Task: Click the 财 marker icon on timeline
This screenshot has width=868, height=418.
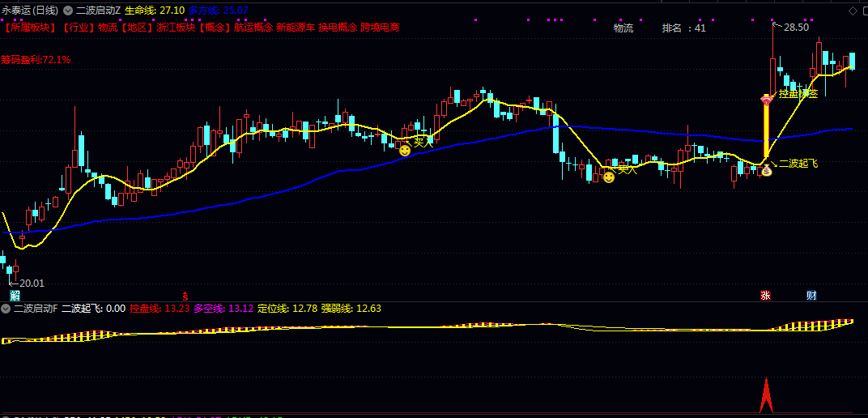Action: [811, 295]
